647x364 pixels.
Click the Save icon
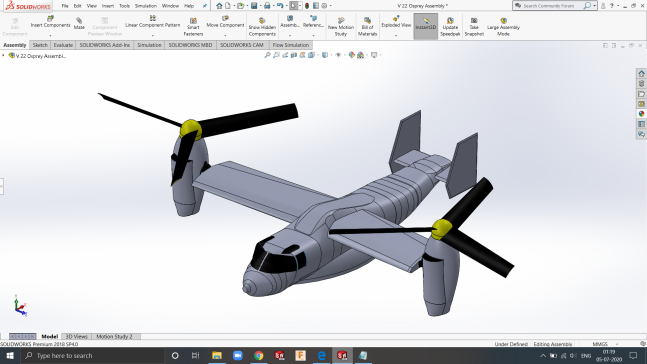click(254, 6)
